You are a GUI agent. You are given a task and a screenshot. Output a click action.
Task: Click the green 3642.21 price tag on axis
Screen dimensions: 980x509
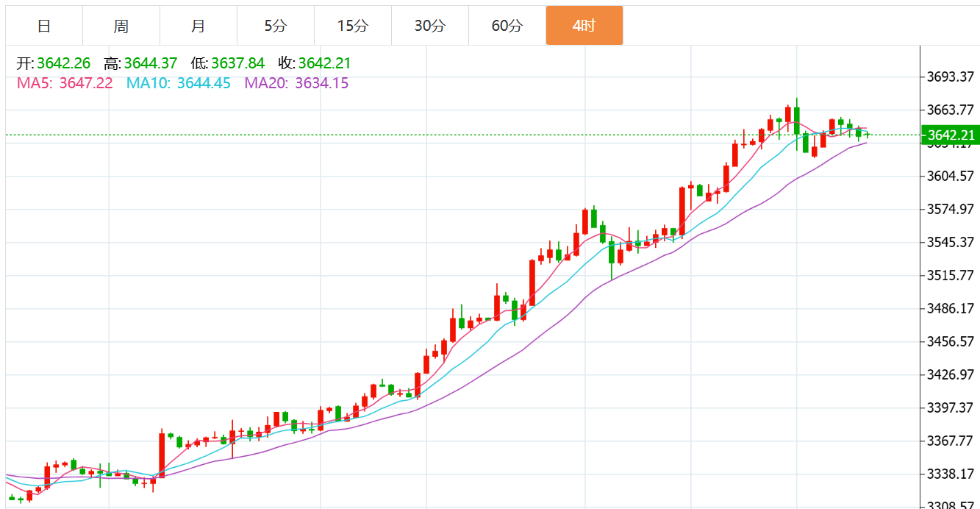[x=950, y=135]
